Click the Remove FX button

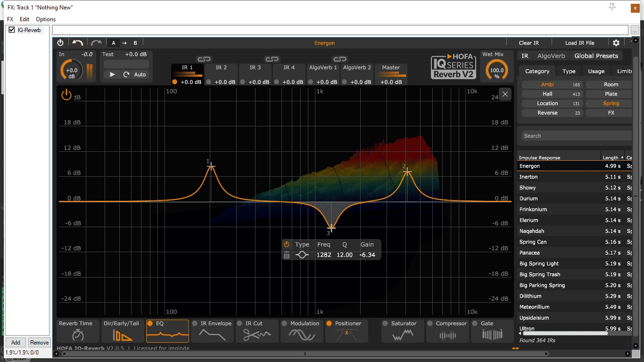39,343
